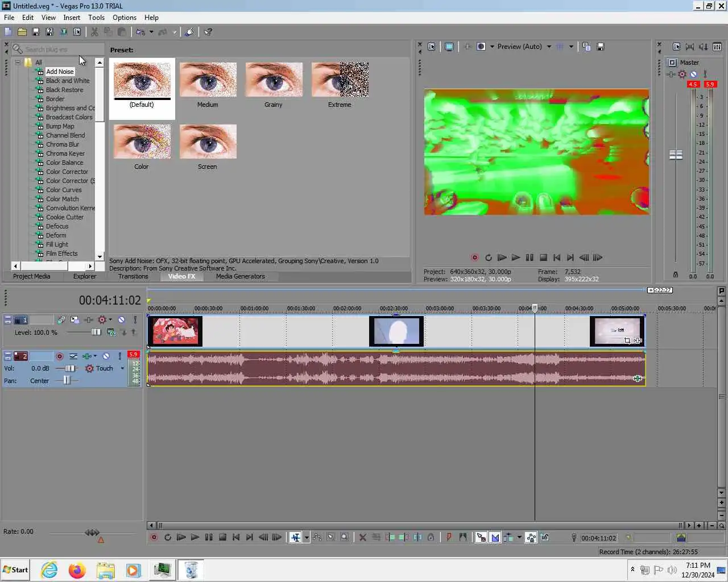Select Color Curves in plug-in list
The width and height of the screenshot is (728, 582).
coord(64,190)
